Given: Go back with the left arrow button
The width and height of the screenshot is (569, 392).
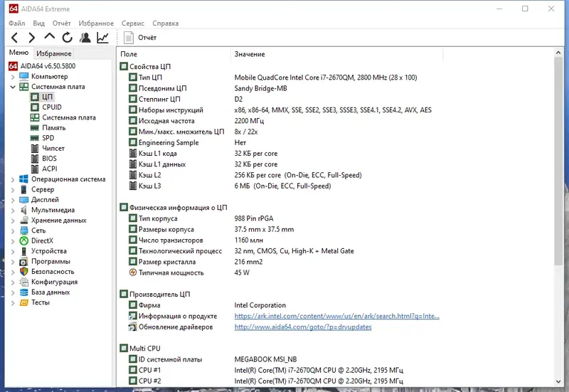Looking at the screenshot, I should [x=14, y=38].
